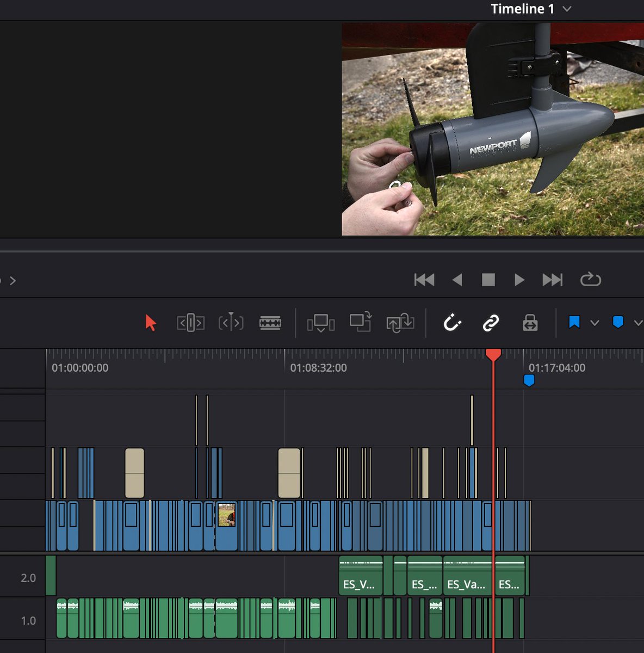This screenshot has width=644, height=653.
Task: Select the Selection Mode arrow tool
Action: 151,323
